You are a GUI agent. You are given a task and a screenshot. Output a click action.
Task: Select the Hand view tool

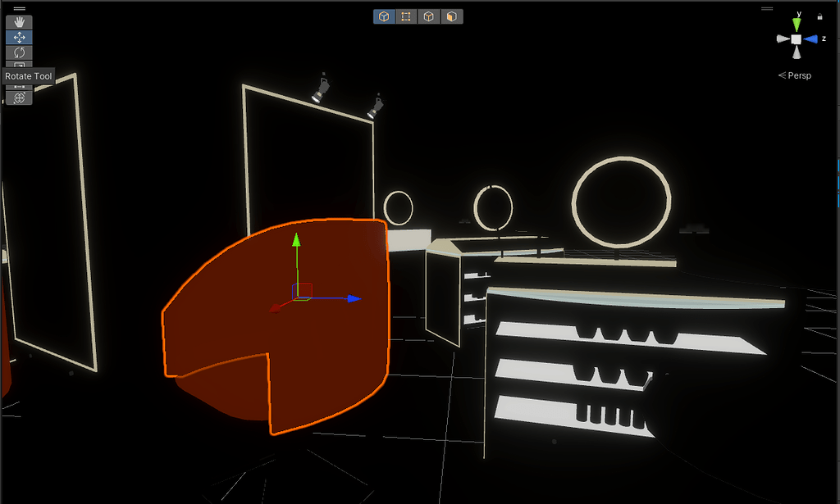click(x=19, y=21)
